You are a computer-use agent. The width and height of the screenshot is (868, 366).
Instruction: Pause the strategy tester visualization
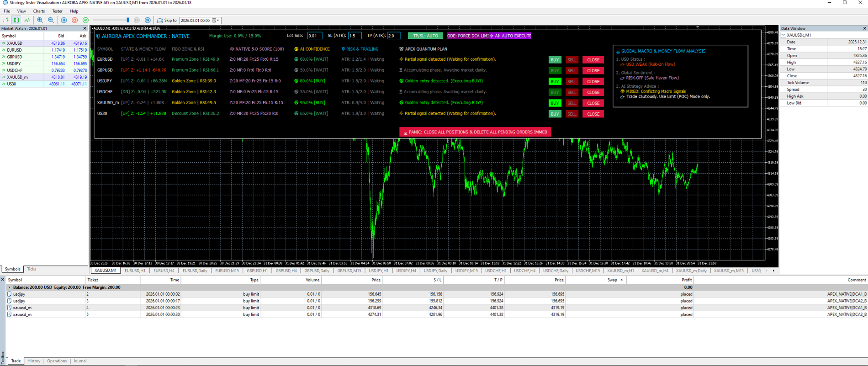coord(64,20)
